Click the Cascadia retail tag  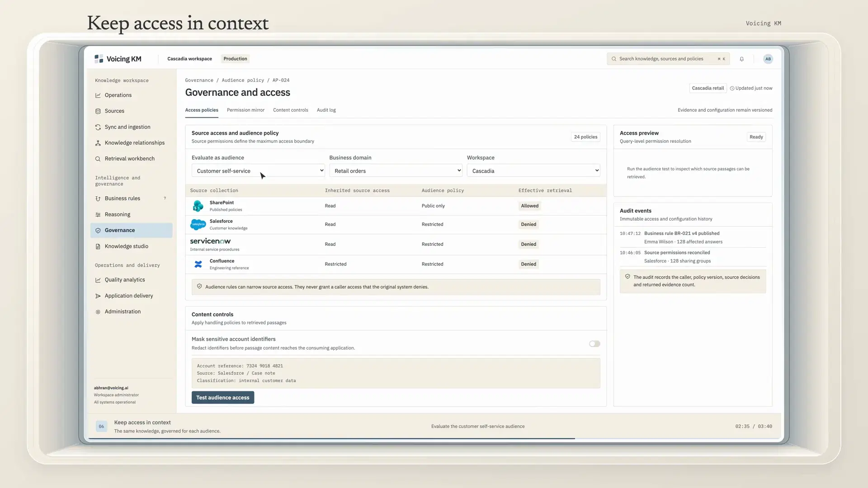pyautogui.click(x=708, y=88)
